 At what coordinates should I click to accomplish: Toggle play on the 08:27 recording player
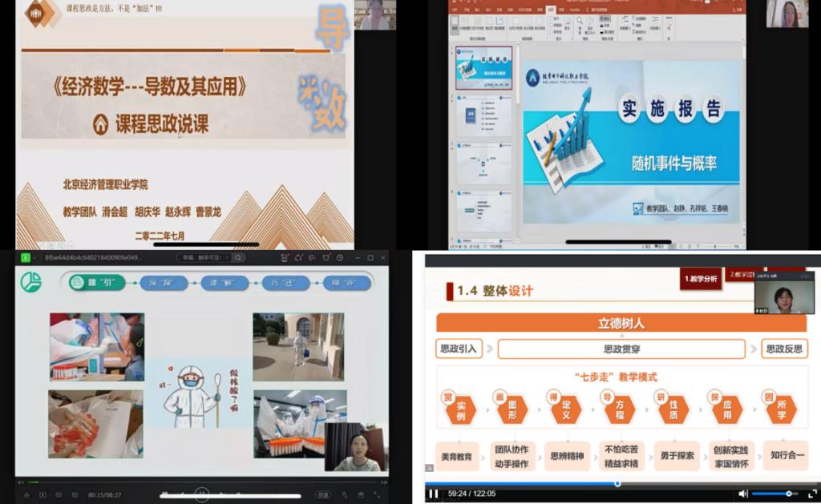200,496
